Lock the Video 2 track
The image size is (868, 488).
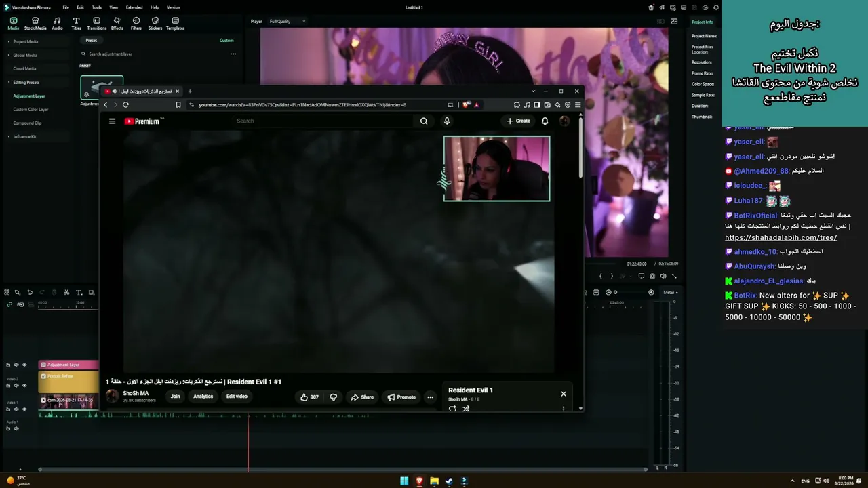8,385
